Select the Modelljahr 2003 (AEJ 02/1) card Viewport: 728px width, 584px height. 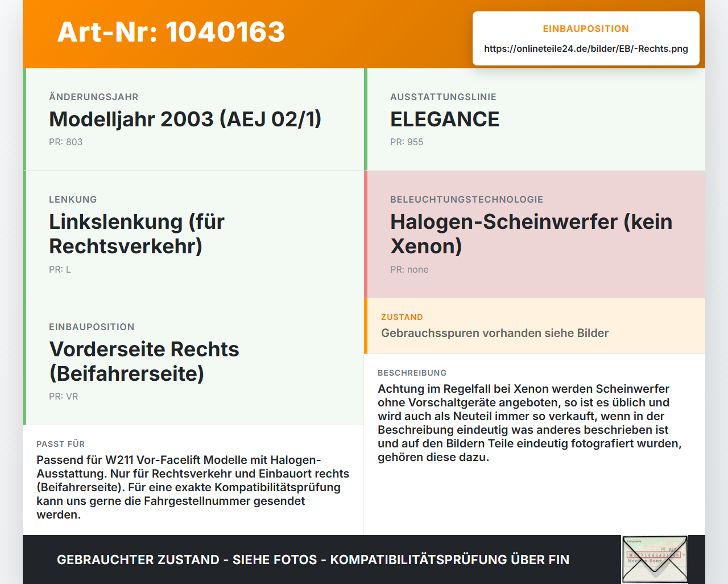coord(193,120)
